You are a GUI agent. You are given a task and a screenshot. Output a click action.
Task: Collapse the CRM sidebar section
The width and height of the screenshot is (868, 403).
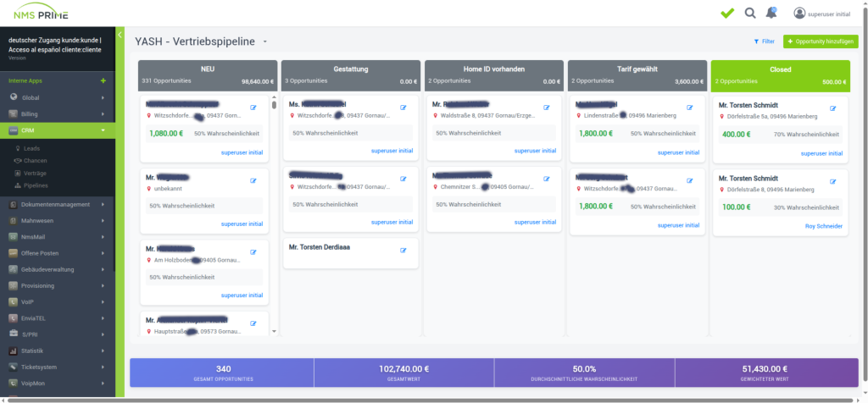coord(58,130)
